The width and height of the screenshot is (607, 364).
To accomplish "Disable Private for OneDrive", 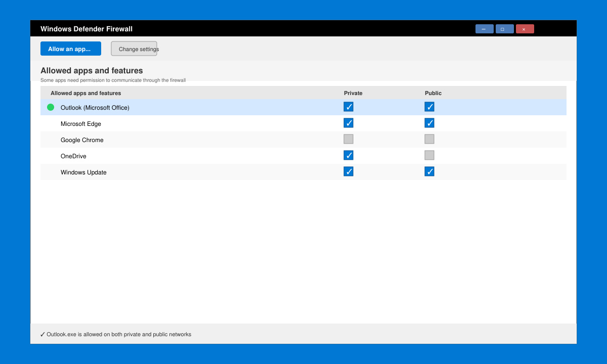I will (x=349, y=155).
